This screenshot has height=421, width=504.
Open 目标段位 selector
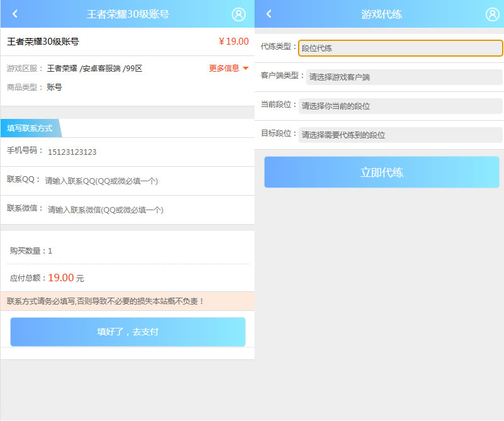(x=400, y=135)
